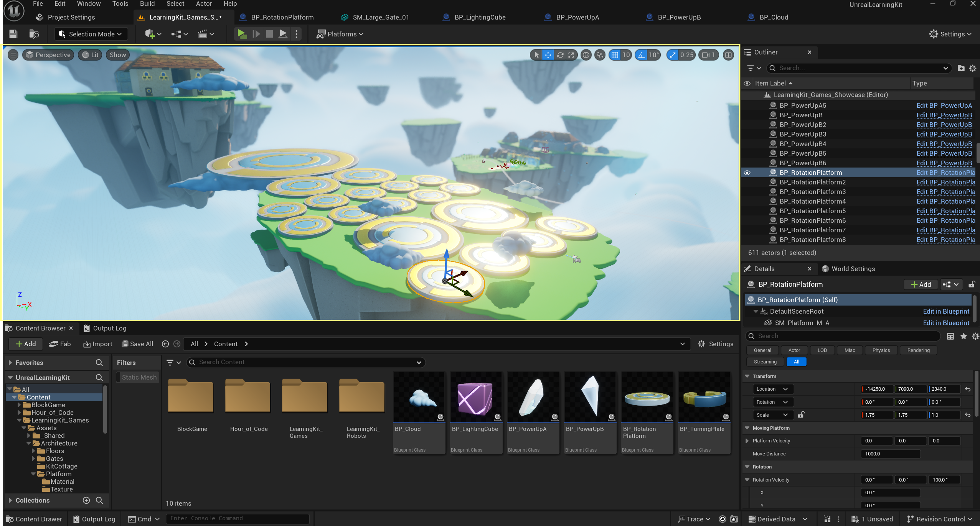The height and width of the screenshot is (526, 980).
Task: Click the viewport layout maximize icon
Action: [728, 55]
